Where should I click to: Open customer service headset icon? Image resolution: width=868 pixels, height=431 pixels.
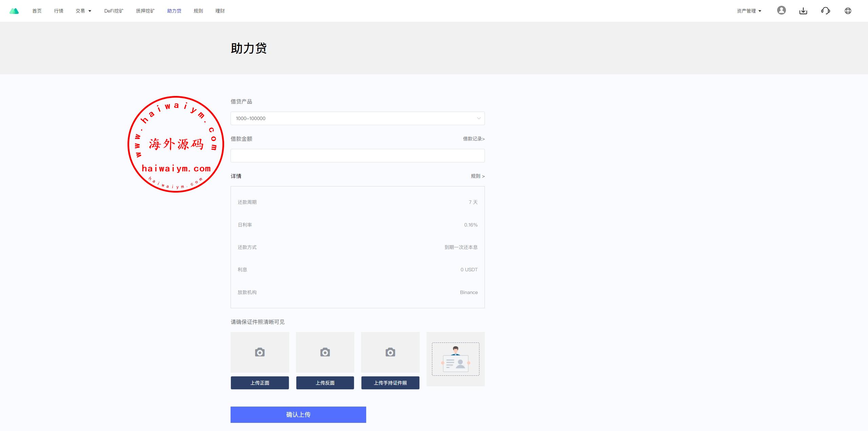point(825,11)
